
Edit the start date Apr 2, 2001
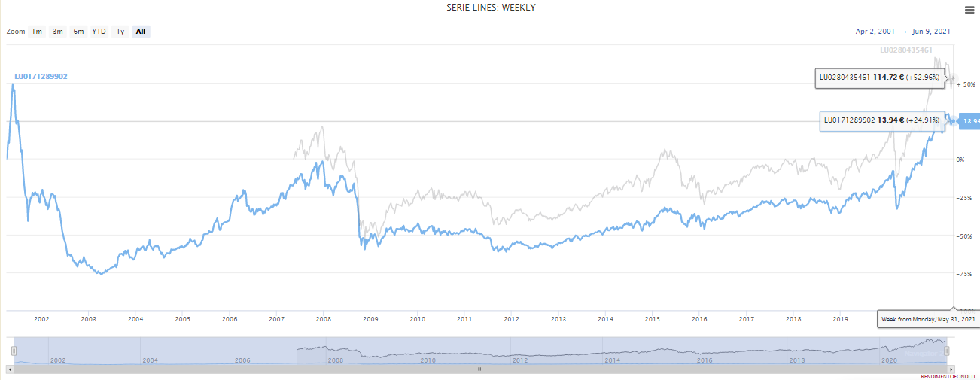(875, 32)
